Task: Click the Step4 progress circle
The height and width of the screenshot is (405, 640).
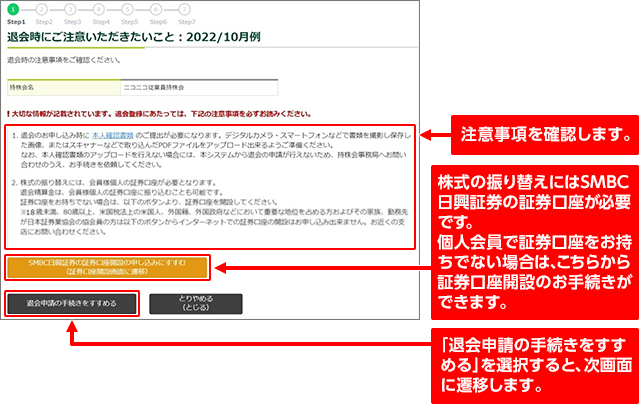Action: point(99,9)
